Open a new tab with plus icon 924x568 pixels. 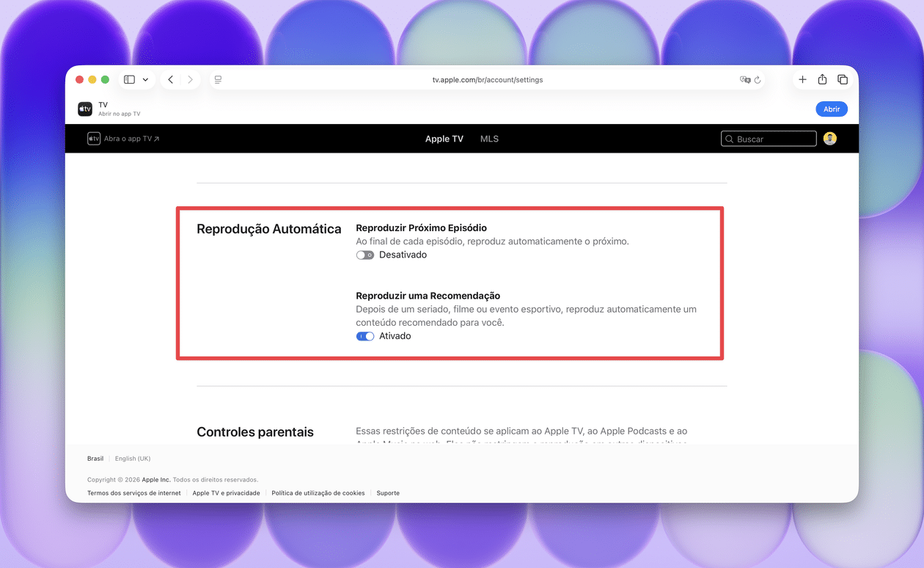(x=802, y=79)
